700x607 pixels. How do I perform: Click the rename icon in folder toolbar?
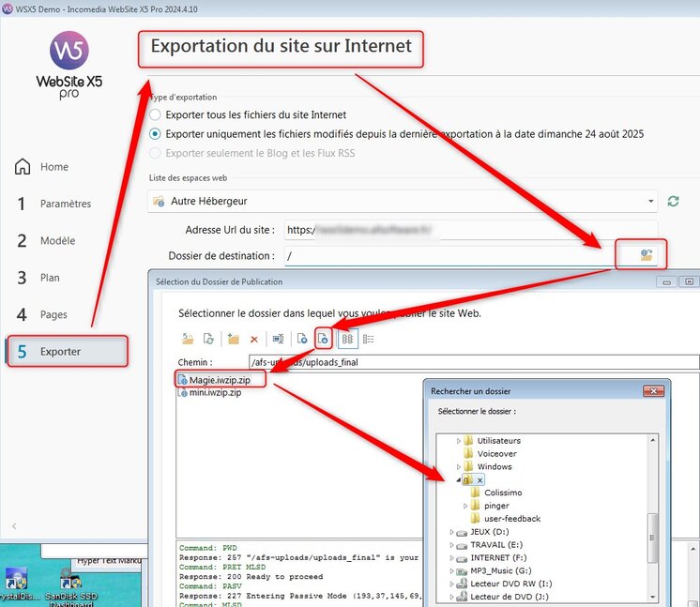(x=278, y=339)
